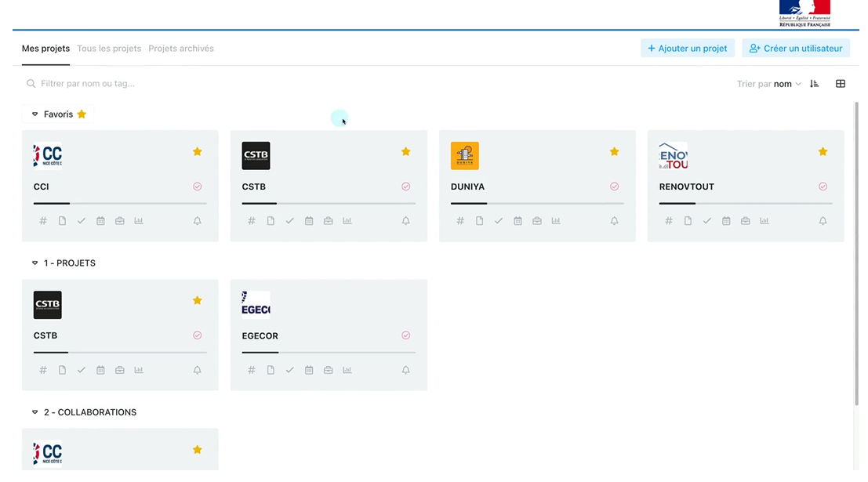Click the Ajouter un projet button
The height and width of the screenshot is (482, 868).
point(688,48)
